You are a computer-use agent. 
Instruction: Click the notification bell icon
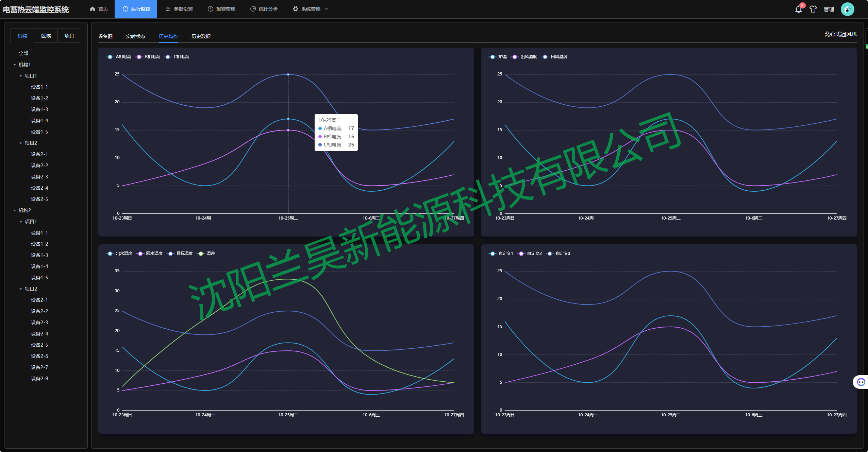click(x=798, y=10)
